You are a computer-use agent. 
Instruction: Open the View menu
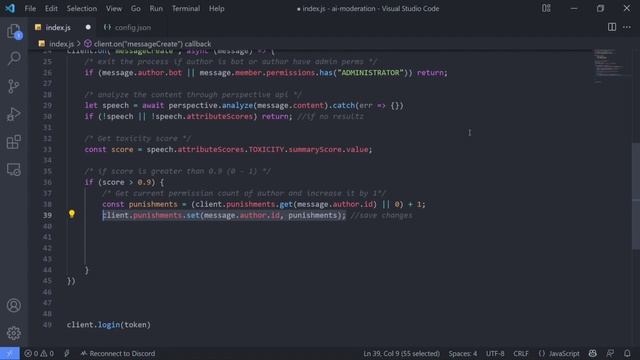tap(114, 9)
